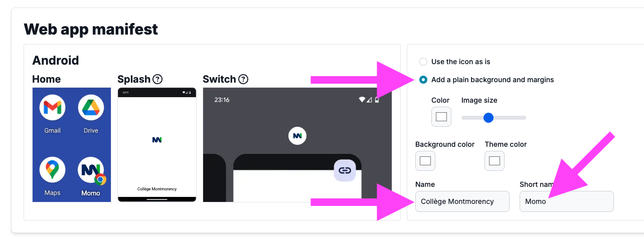Click the link icon in Switch preview
The height and width of the screenshot is (241, 644).
tap(345, 170)
